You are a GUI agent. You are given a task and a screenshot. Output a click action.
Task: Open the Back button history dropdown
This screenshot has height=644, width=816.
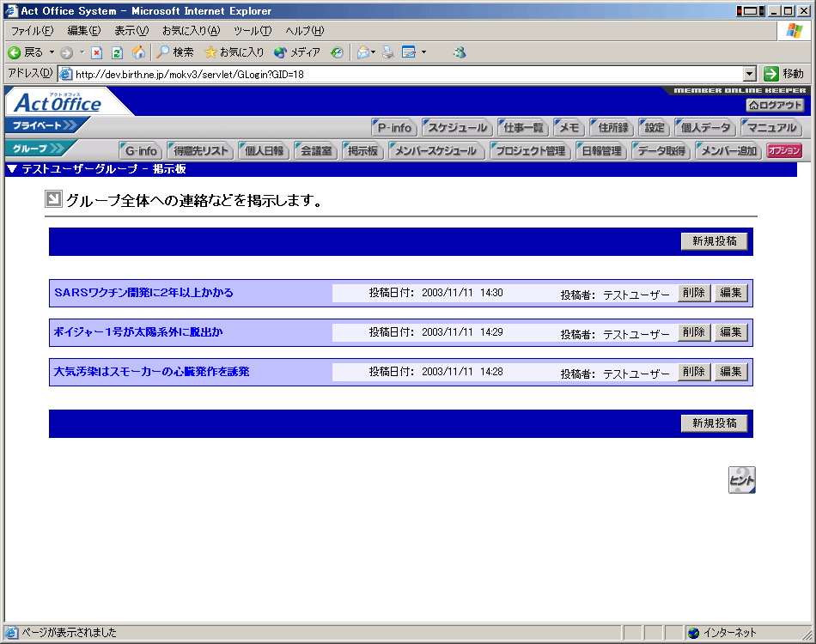[52, 52]
